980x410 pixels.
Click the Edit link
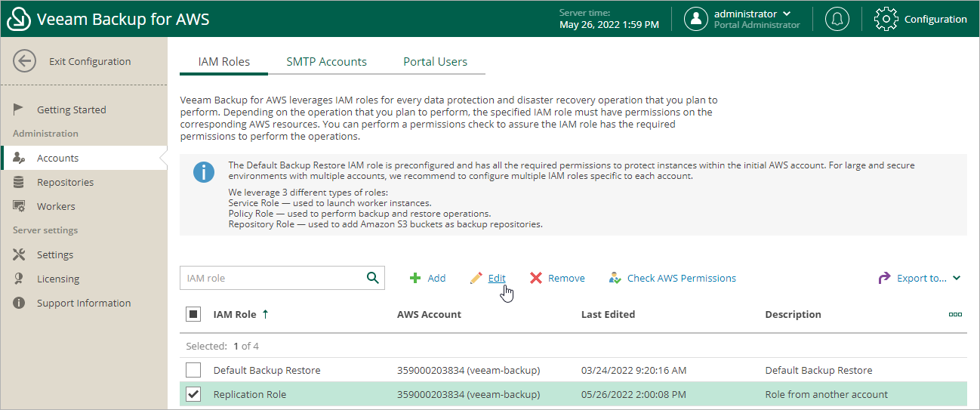pyautogui.click(x=497, y=279)
